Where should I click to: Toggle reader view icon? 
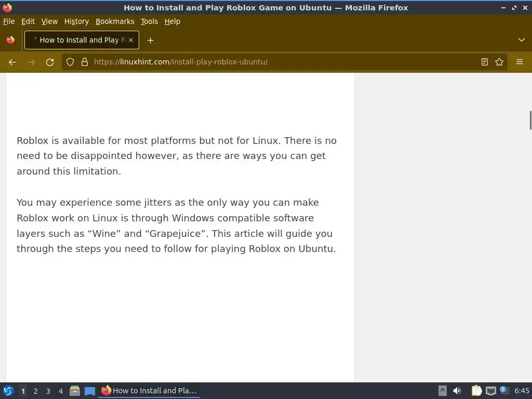tap(485, 62)
